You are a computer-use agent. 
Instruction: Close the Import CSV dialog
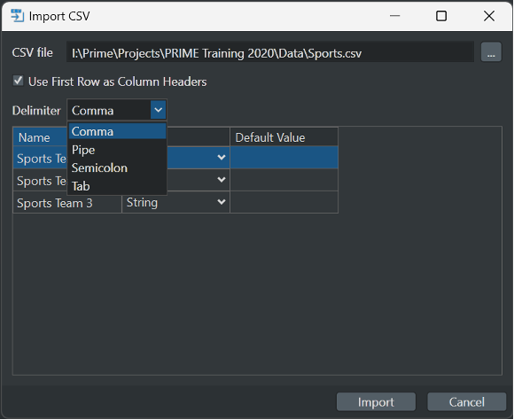[x=489, y=16]
